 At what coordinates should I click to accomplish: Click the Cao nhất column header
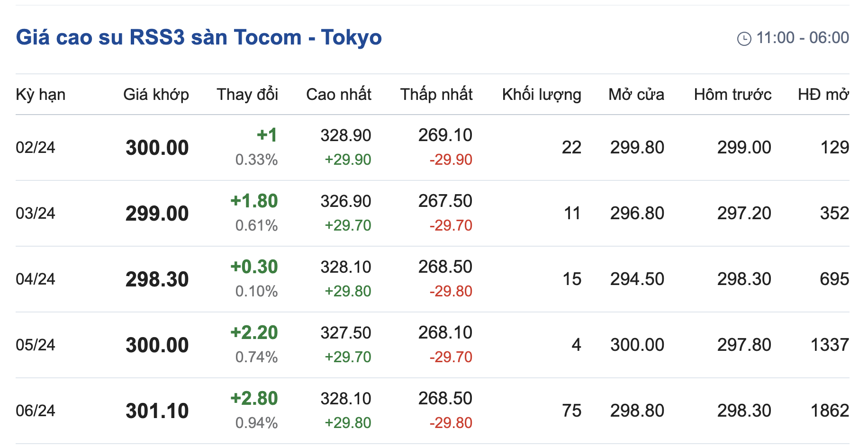338,95
